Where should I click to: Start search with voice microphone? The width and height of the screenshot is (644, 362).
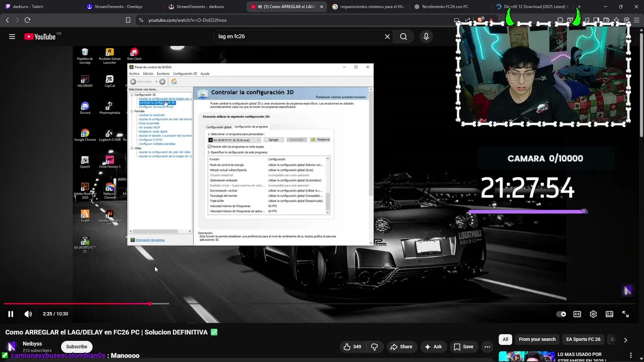click(x=426, y=36)
